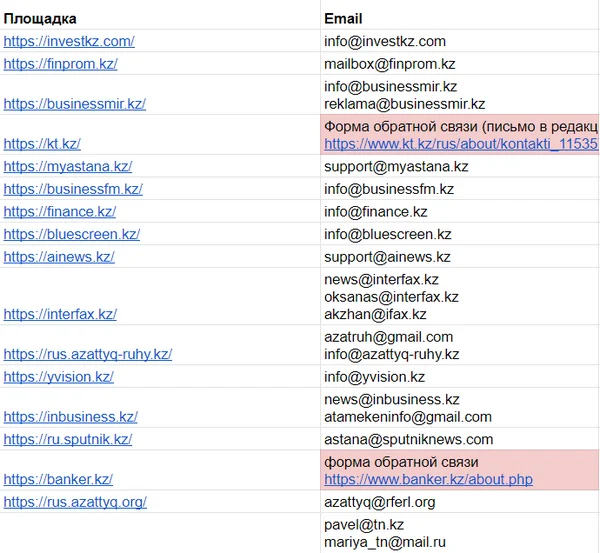Follow the inbusiness.kz hyperlink
Screen dimensions: 600x553
(x=70, y=417)
